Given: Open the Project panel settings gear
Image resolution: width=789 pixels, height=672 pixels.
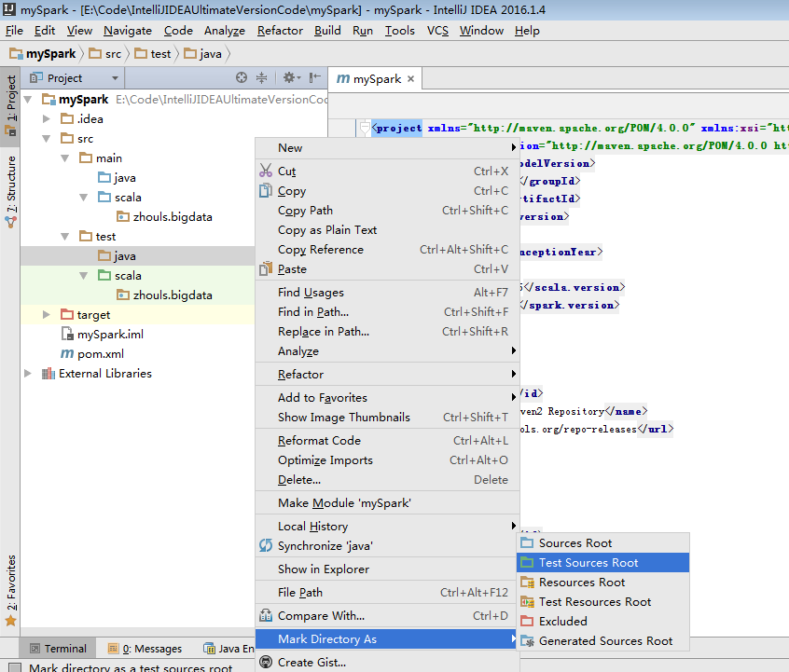Looking at the screenshot, I should [x=291, y=77].
